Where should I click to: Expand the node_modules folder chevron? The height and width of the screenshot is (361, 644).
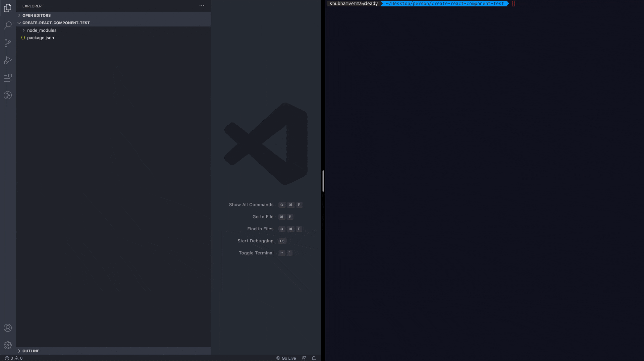pos(23,30)
